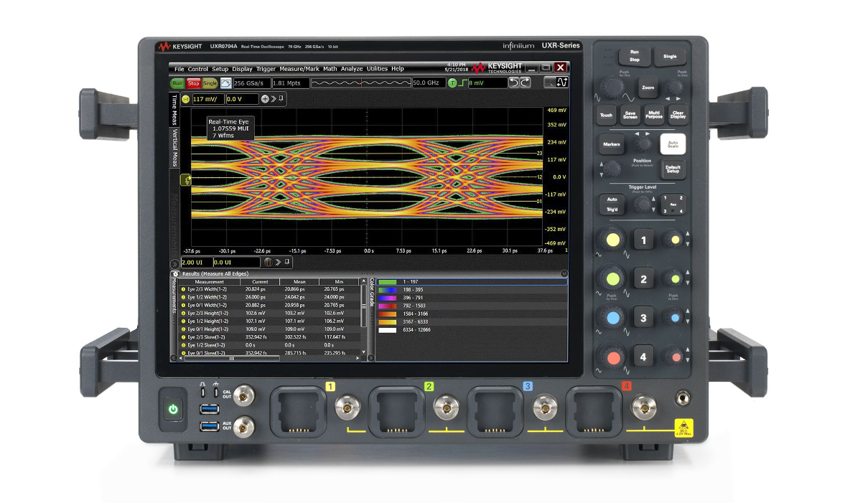
Task: Expand the horizontal controls double-chevron
Action: 279,262
